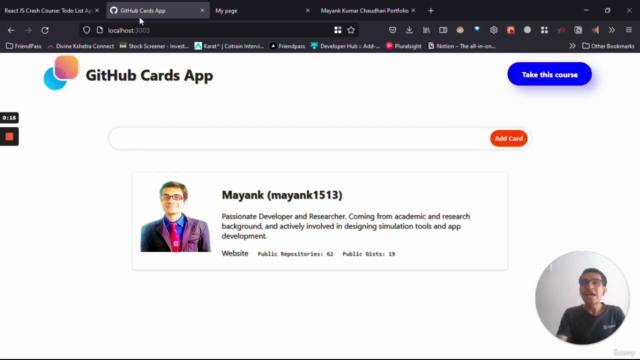
Task: Click the dark red extension icon
Action: pos(561,30)
